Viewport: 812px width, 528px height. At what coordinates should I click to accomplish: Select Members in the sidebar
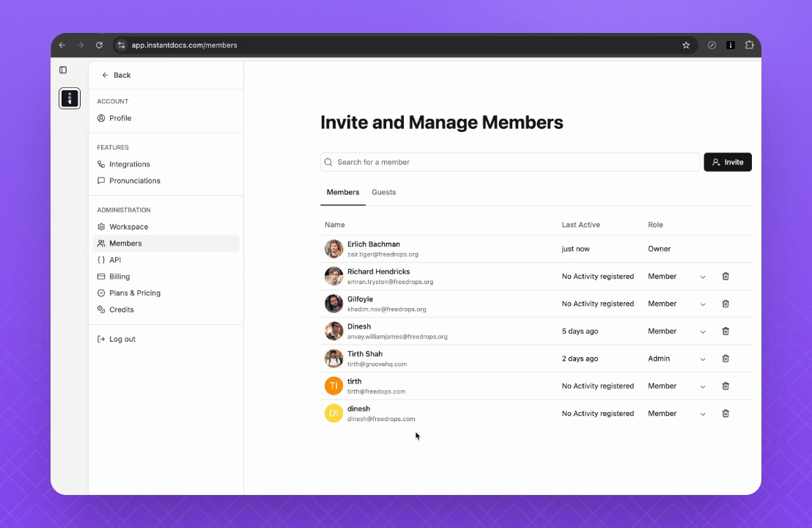tap(166, 243)
